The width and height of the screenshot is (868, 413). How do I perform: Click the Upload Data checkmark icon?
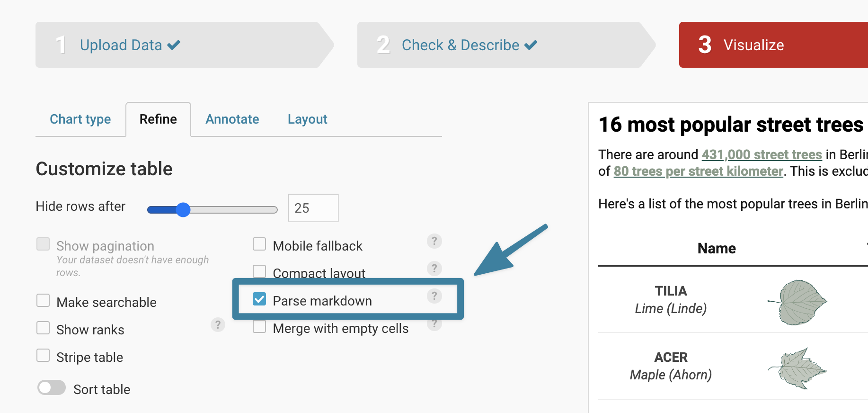(x=174, y=45)
